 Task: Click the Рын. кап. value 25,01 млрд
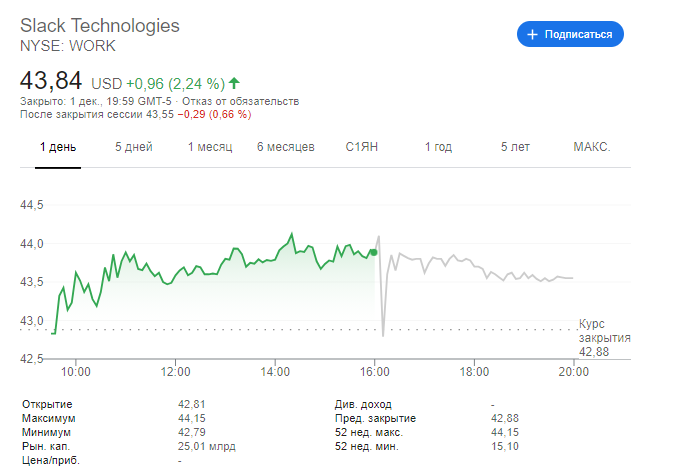coord(207,446)
